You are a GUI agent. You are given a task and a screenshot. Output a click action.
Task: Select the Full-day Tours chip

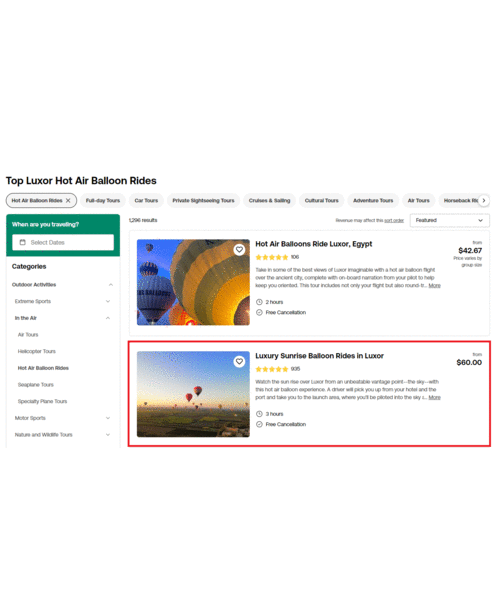pos(103,200)
